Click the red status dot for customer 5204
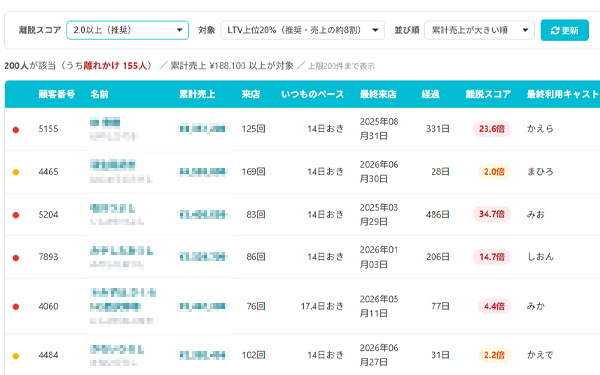Image resolution: width=600 pixels, height=375 pixels. pos(16,215)
